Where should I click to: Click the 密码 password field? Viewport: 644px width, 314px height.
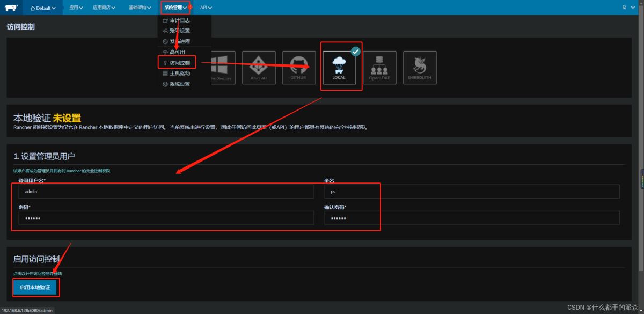click(x=166, y=218)
